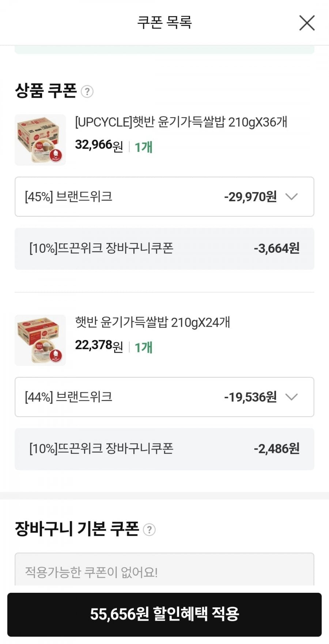Tap the 상품 쿠폰 section heading
This screenshot has width=329, height=644.
(x=46, y=91)
